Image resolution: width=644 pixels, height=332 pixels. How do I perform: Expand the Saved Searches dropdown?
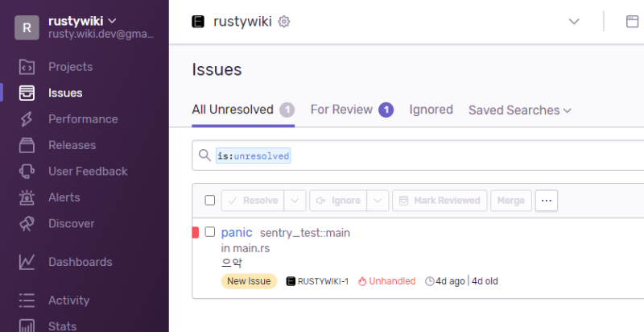520,110
